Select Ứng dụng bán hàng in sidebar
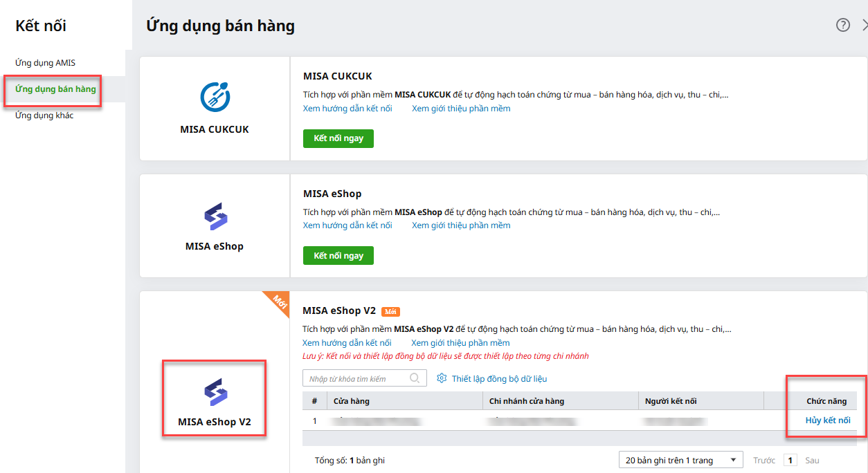Screen dimensions: 868x473 coord(55,89)
